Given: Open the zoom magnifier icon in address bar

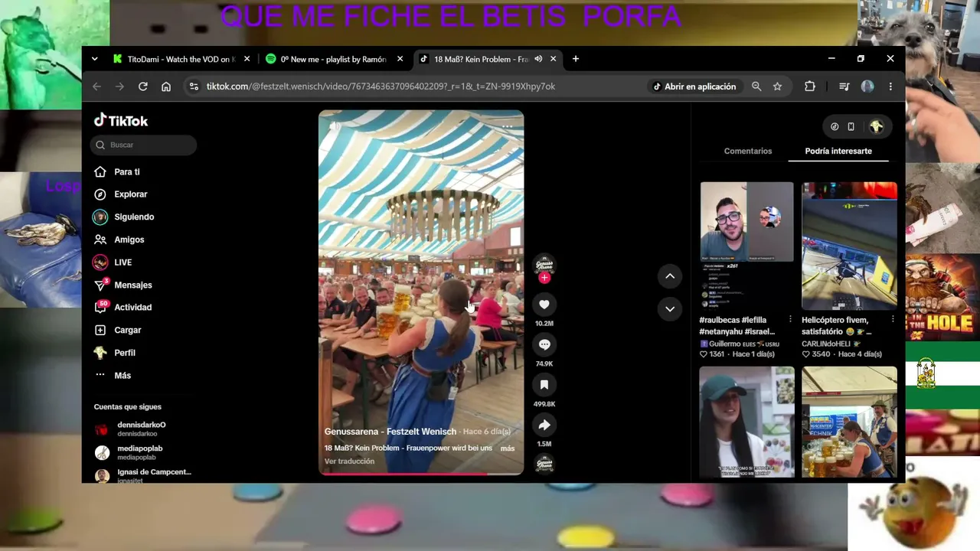Looking at the screenshot, I should pos(756,86).
